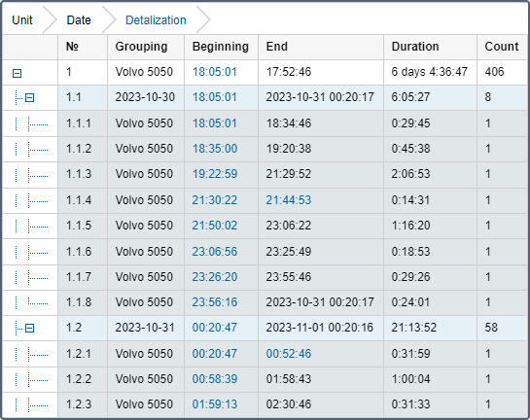530x420 pixels.
Task: Open beginning time 01:59:13 link
Action: click(x=215, y=404)
